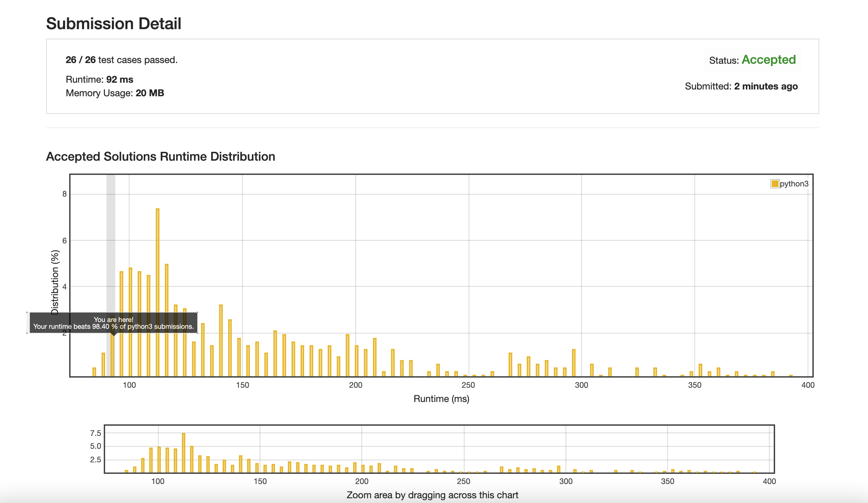Click the tallest bar near 300 ms in main chart
This screenshot has width=868, height=503.
(573, 363)
